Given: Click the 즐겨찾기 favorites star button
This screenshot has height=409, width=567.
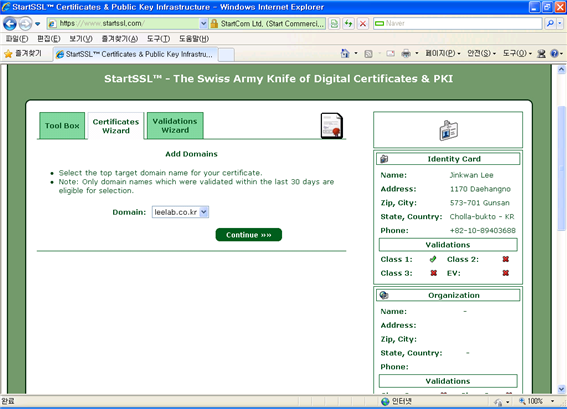Looking at the screenshot, I should click(23, 54).
